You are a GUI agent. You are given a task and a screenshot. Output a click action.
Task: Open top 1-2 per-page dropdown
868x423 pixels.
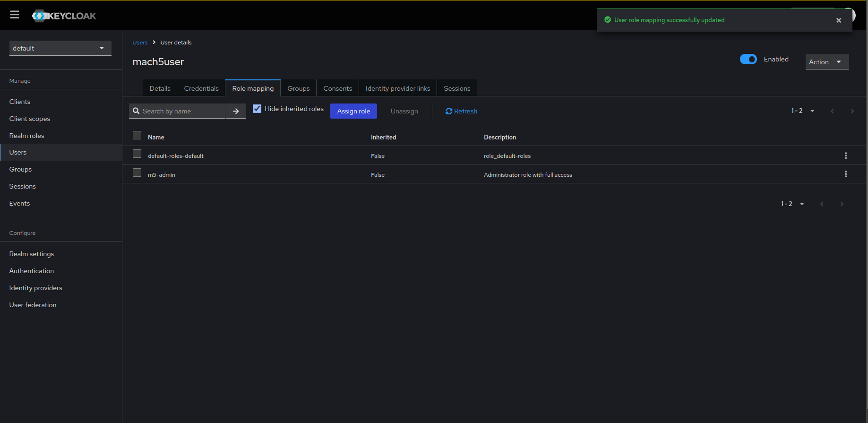802,111
